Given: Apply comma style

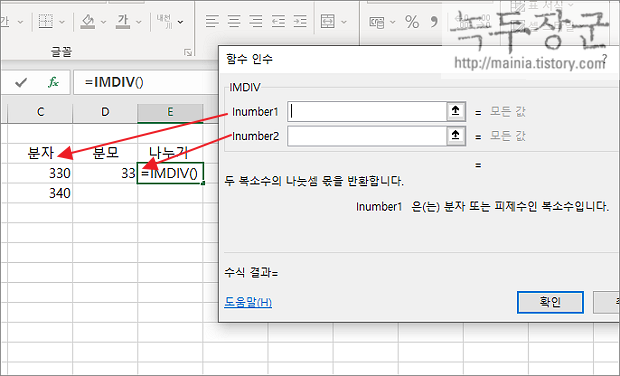Looking at the screenshot, I should click(434, 22).
